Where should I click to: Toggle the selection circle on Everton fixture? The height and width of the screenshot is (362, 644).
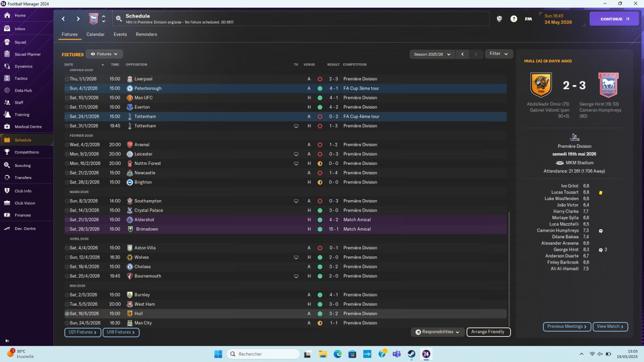[x=67, y=107]
